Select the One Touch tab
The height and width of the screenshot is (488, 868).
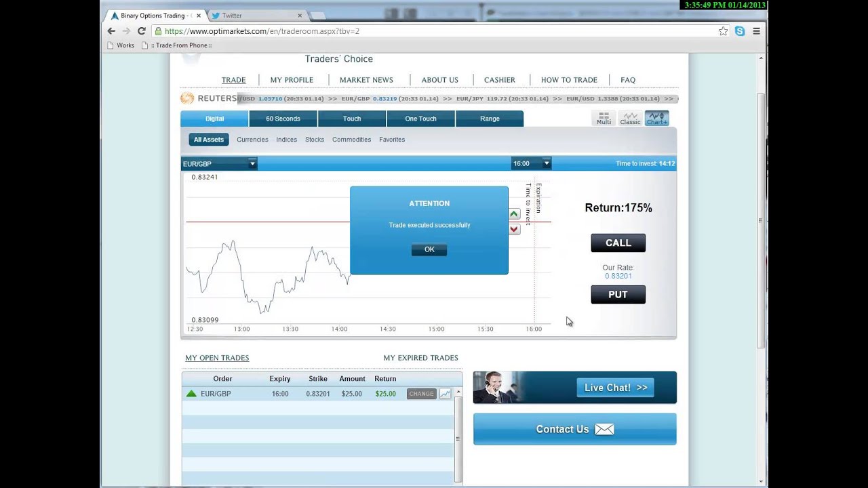pos(420,119)
